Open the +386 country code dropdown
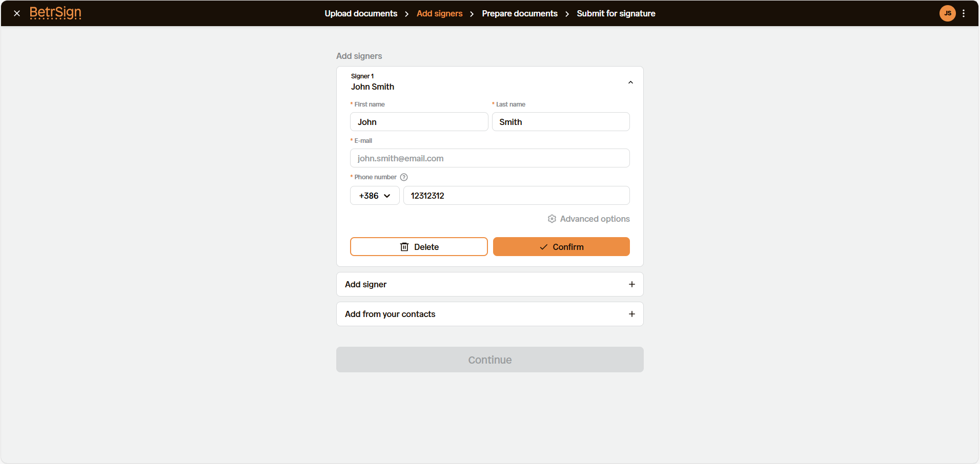The width and height of the screenshot is (980, 464). 374,196
